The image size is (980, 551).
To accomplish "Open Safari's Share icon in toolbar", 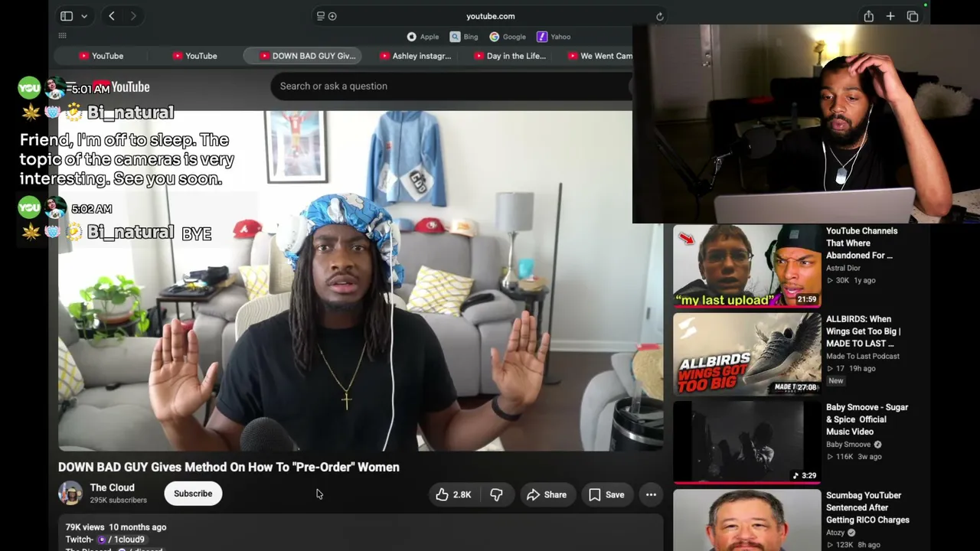I will [868, 16].
